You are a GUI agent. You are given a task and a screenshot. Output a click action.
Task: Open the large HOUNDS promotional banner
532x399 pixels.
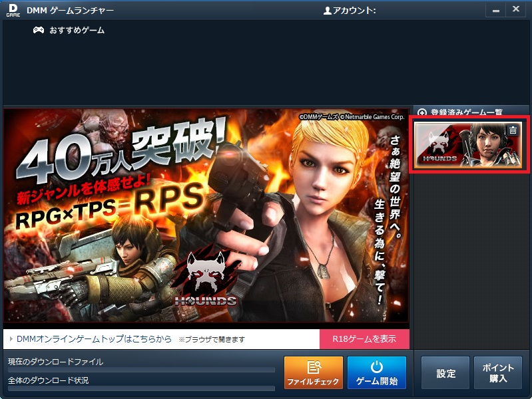(x=206, y=215)
